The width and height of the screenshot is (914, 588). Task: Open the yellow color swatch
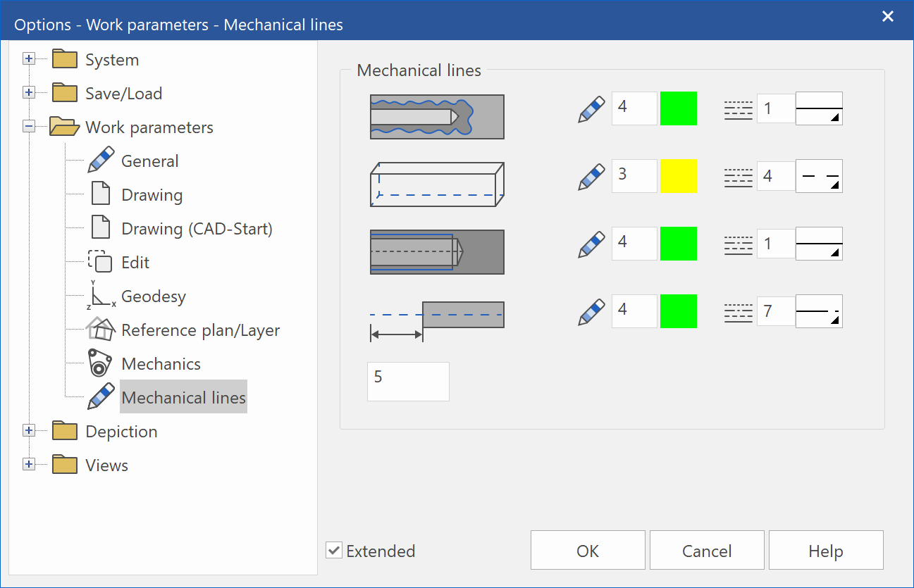click(x=679, y=176)
